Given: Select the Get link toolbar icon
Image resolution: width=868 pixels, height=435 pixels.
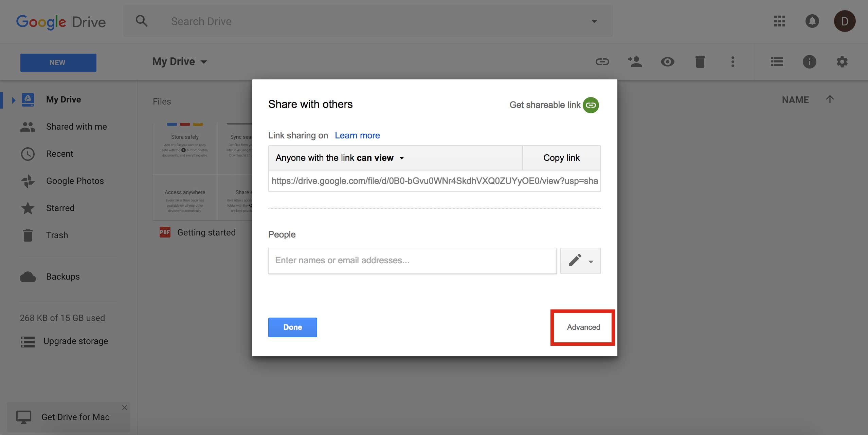Looking at the screenshot, I should [x=602, y=62].
